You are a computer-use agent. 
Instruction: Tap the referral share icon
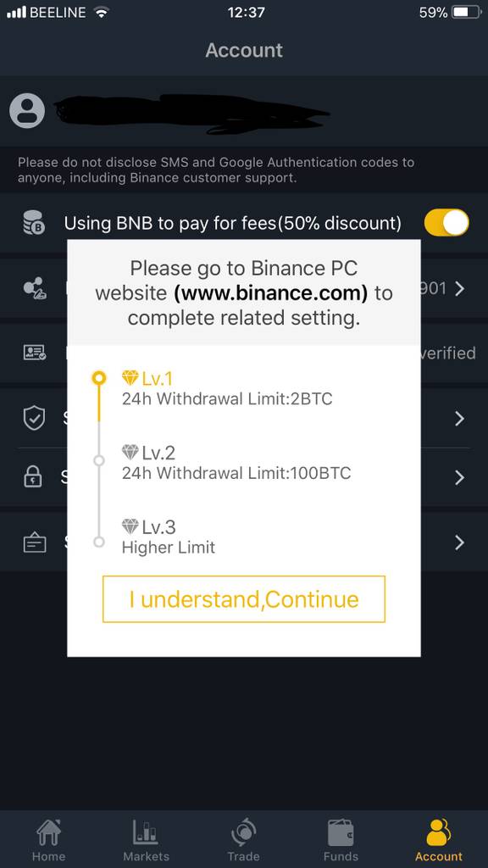[35, 288]
